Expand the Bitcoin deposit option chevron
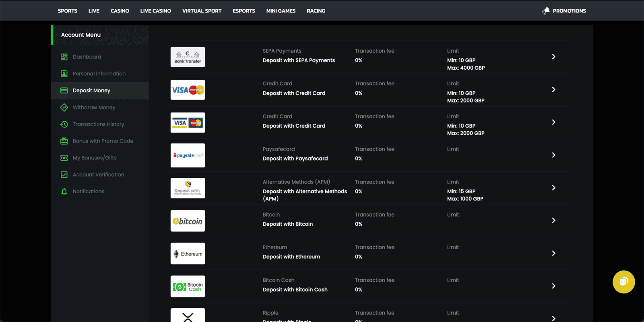Viewport: 644px width, 322px height. (553, 220)
